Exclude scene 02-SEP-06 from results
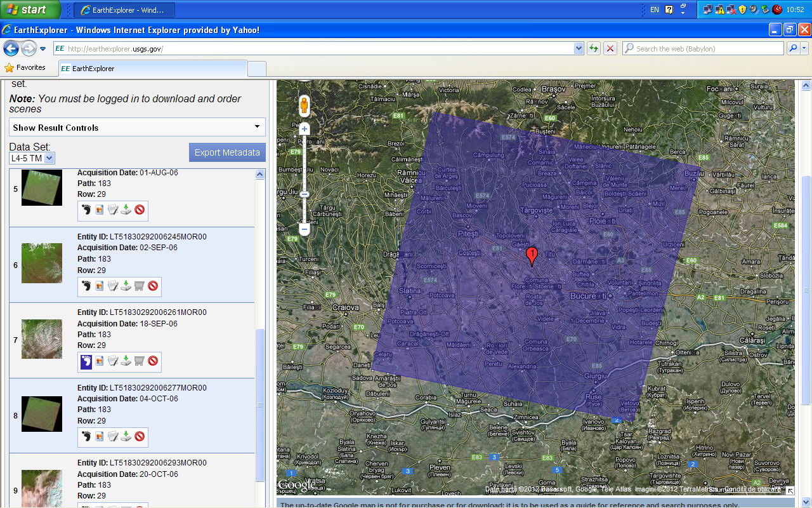The width and height of the screenshot is (812, 508). 153,286
